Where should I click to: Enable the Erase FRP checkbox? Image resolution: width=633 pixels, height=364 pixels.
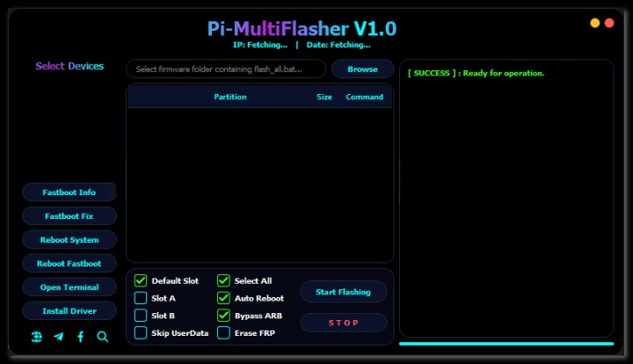point(223,333)
